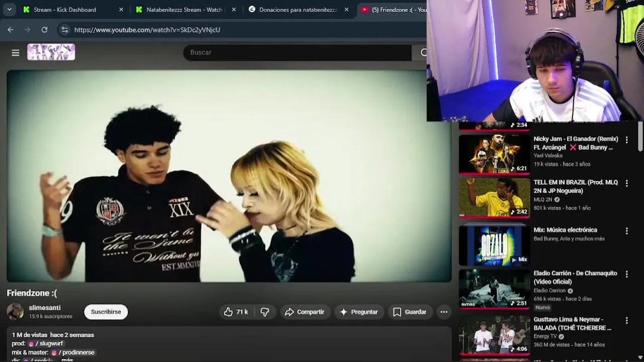The image size is (644, 362).
Task: Open Gusttavo Lima & Neymar Balada thumbnail
Action: (494, 334)
